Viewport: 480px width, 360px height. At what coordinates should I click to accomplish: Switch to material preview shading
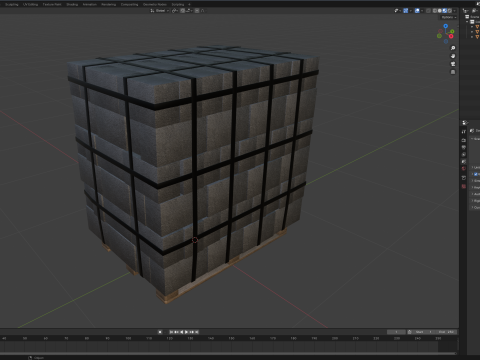(x=445, y=11)
